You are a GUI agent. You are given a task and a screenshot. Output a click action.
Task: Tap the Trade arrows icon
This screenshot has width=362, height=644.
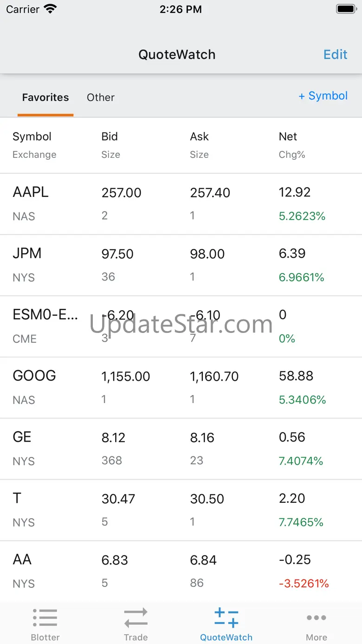(x=136, y=618)
